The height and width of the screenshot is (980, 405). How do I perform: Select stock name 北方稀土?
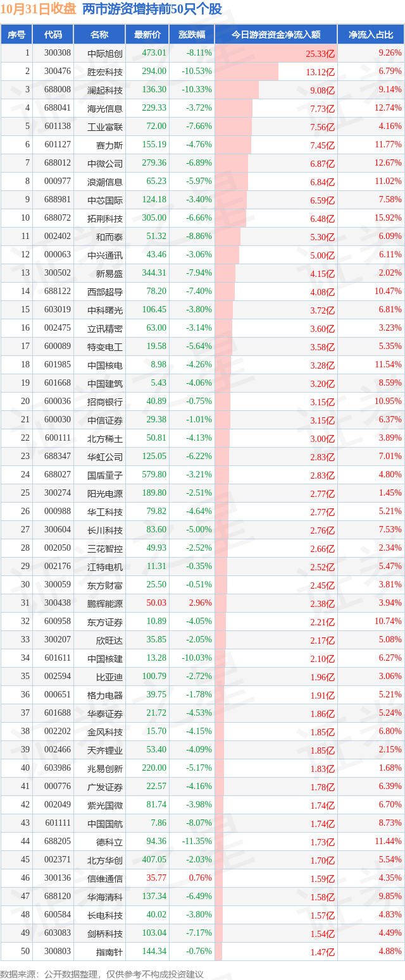105,439
